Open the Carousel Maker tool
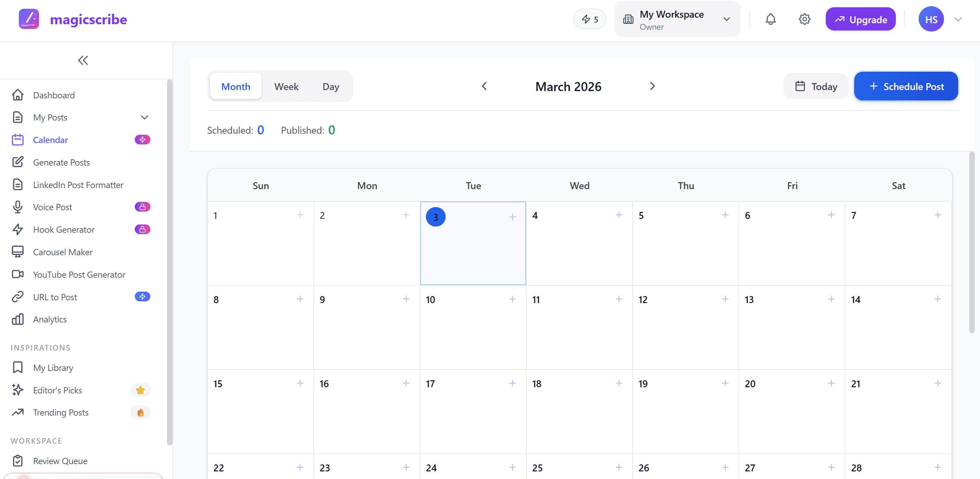This screenshot has height=479, width=980. click(62, 252)
